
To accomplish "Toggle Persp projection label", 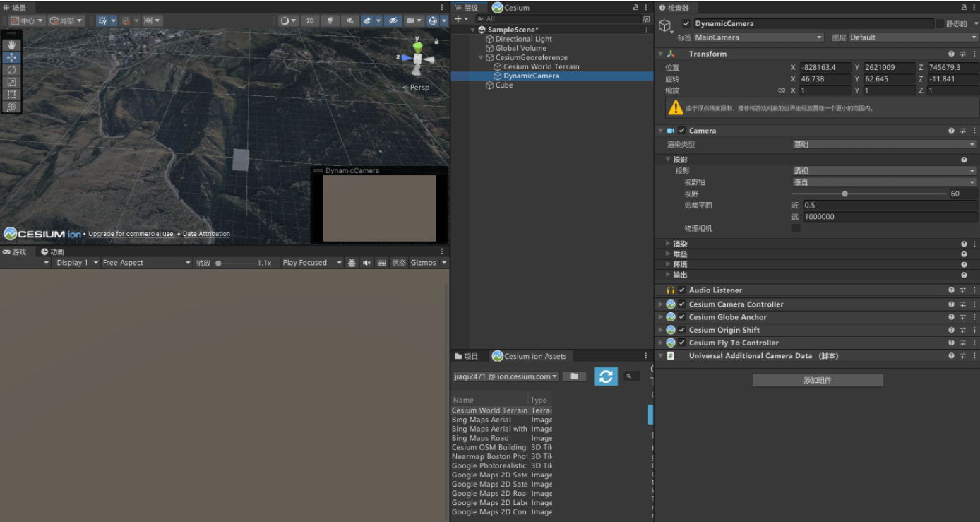I will click(419, 88).
